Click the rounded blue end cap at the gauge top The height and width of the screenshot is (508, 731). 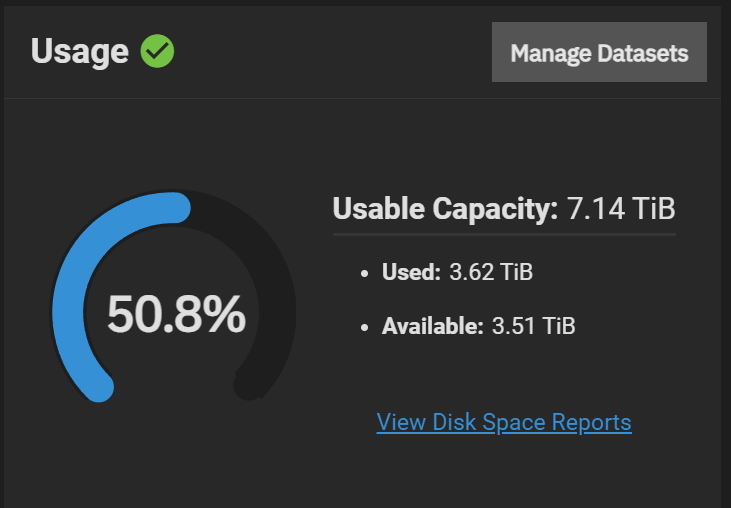pyautogui.click(x=176, y=208)
